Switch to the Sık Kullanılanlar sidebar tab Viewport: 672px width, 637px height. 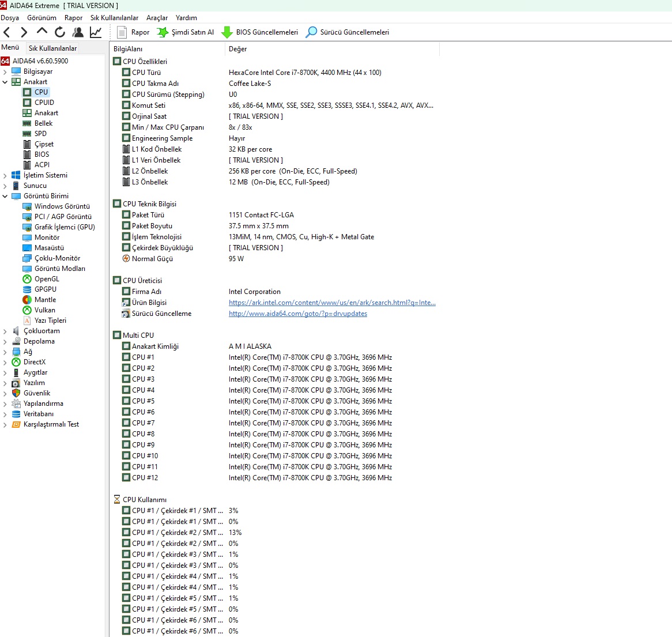tap(52, 48)
